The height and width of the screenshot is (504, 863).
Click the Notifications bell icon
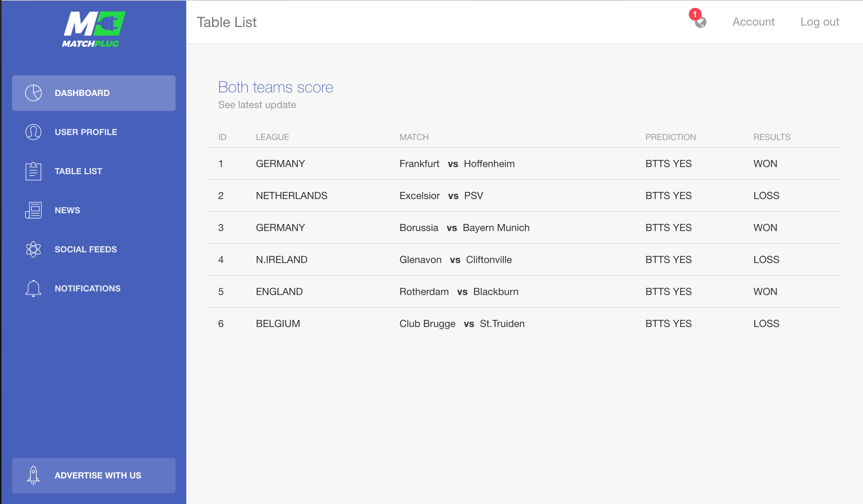[33, 288]
